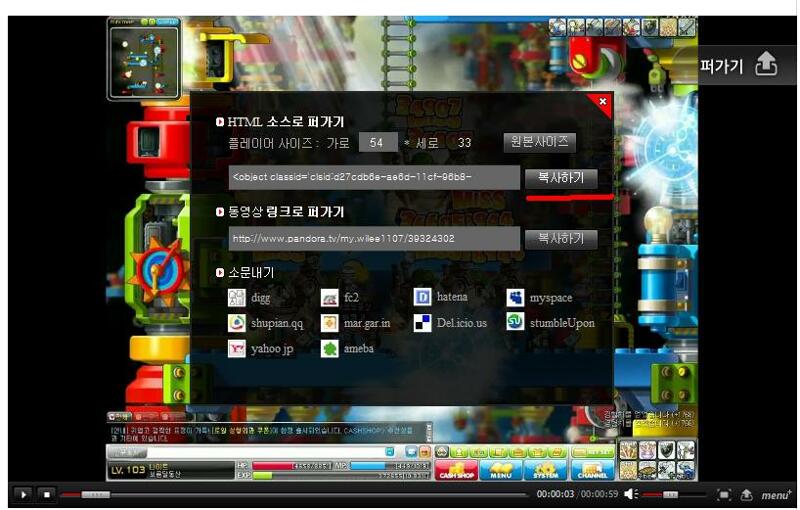Viewport: 800px width, 510px height.
Task: Stop the video with stop button
Action: pos(46,494)
